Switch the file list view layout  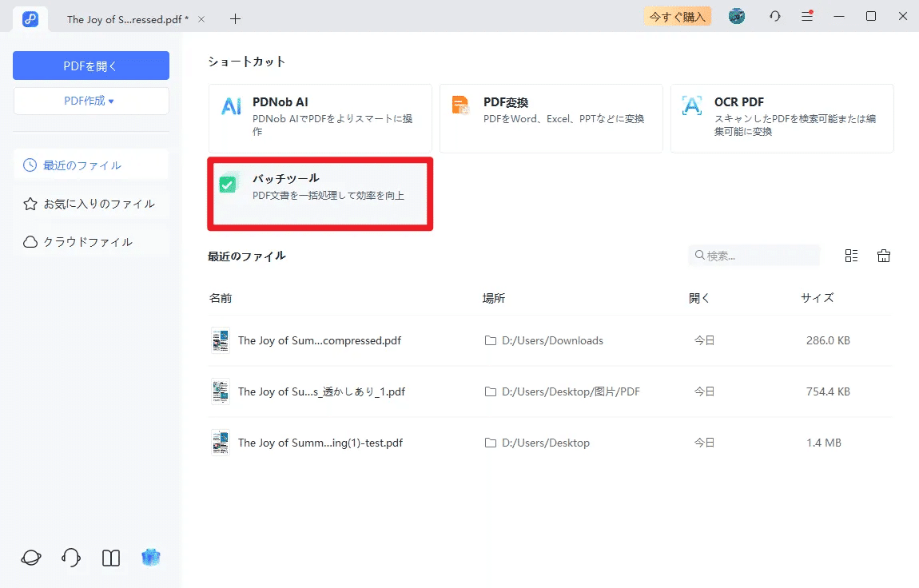click(850, 255)
